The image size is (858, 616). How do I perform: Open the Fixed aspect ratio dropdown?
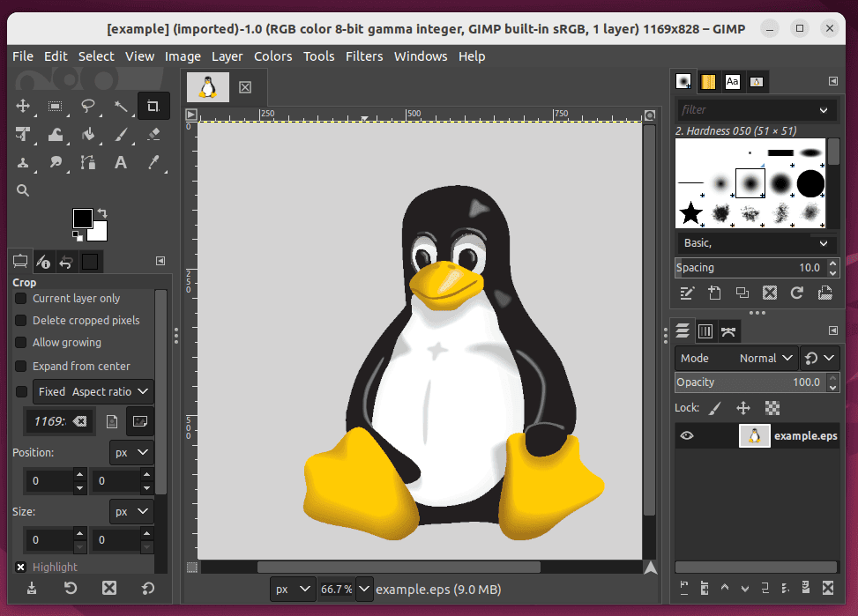pyautogui.click(x=93, y=391)
